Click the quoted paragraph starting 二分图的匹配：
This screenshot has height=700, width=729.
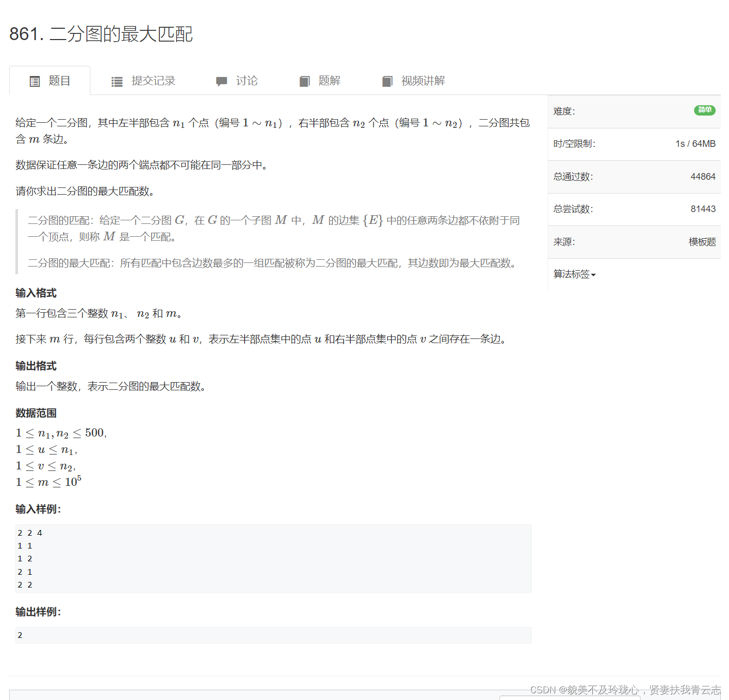(x=274, y=229)
